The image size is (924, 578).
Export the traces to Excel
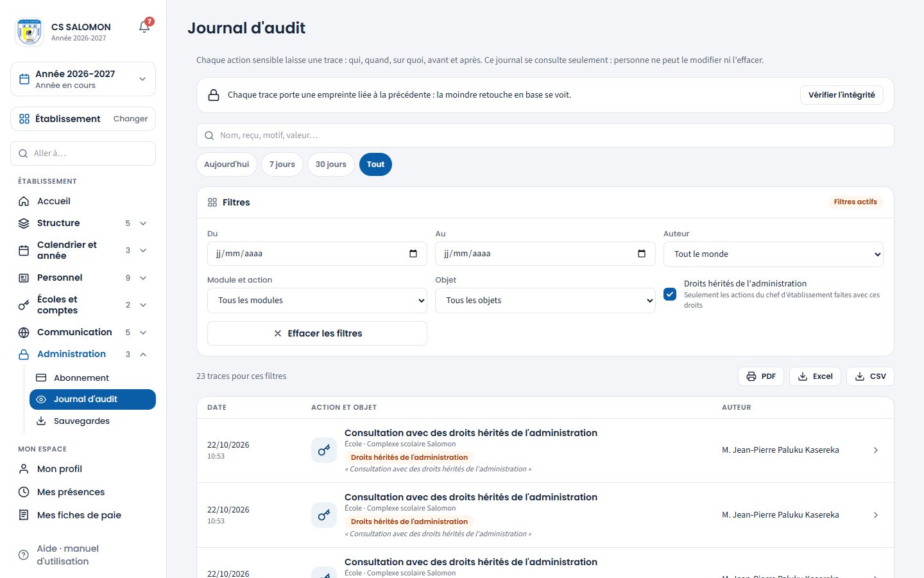[815, 376]
